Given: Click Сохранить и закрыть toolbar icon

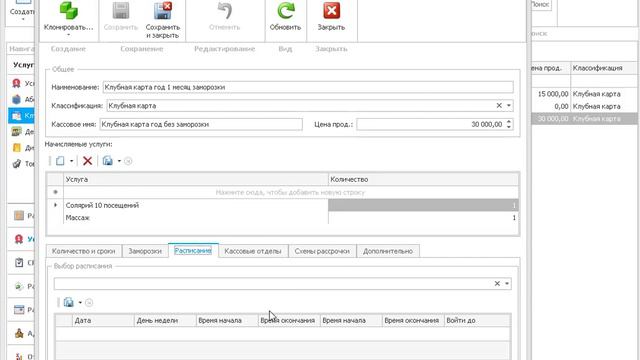Looking at the screenshot, I should 163,11.
